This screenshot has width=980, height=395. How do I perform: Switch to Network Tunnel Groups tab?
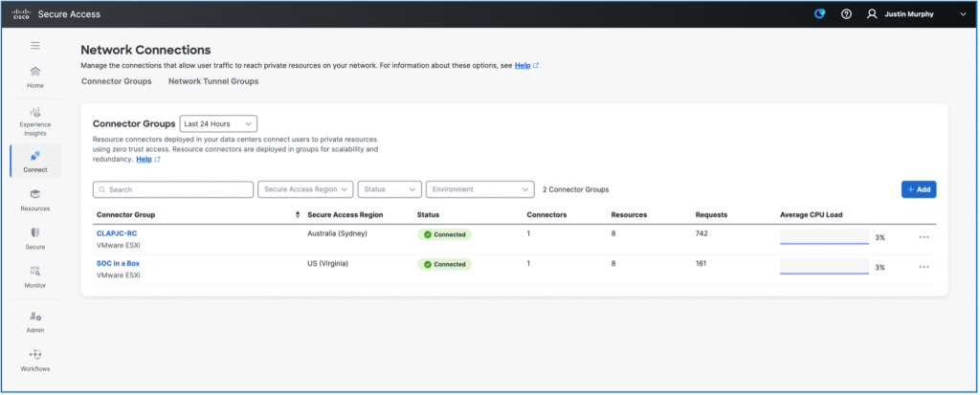tap(212, 81)
